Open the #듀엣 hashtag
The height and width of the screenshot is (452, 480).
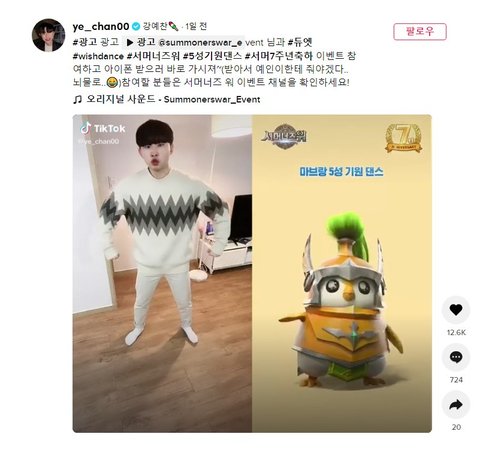pos(300,42)
